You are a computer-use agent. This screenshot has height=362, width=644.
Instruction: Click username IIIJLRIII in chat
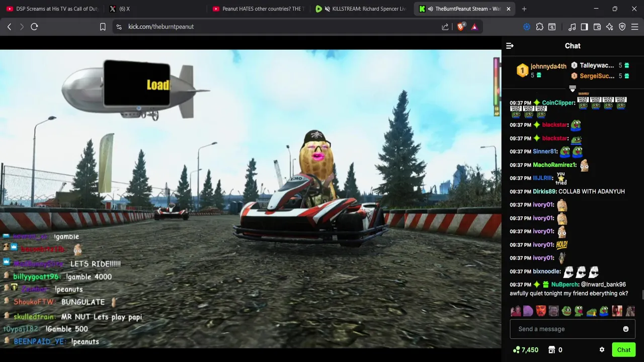tap(542, 178)
